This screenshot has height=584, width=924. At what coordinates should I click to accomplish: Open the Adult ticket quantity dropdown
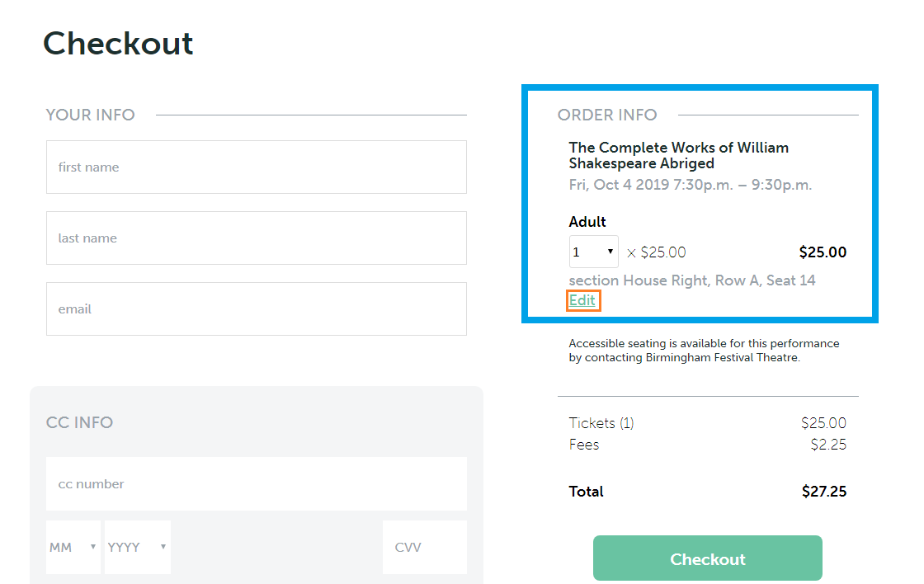(x=593, y=252)
